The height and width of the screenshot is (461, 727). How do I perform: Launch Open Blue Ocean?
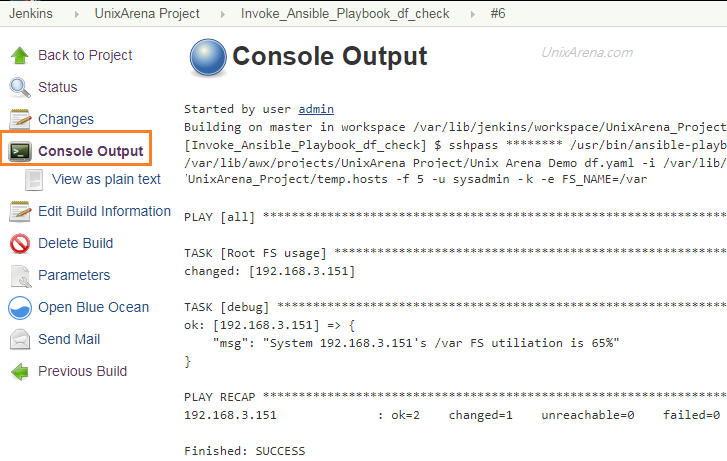coord(94,307)
